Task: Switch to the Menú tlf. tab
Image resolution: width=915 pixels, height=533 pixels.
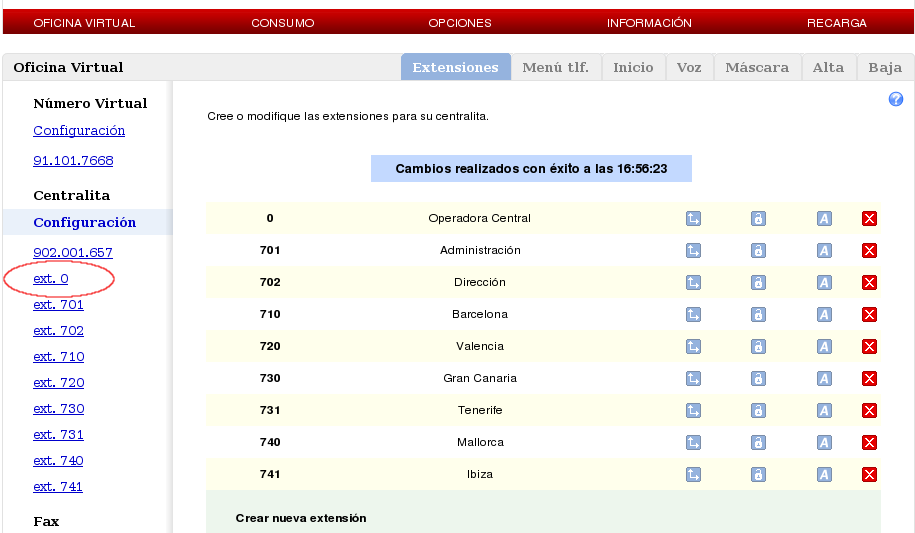Action: [555, 68]
